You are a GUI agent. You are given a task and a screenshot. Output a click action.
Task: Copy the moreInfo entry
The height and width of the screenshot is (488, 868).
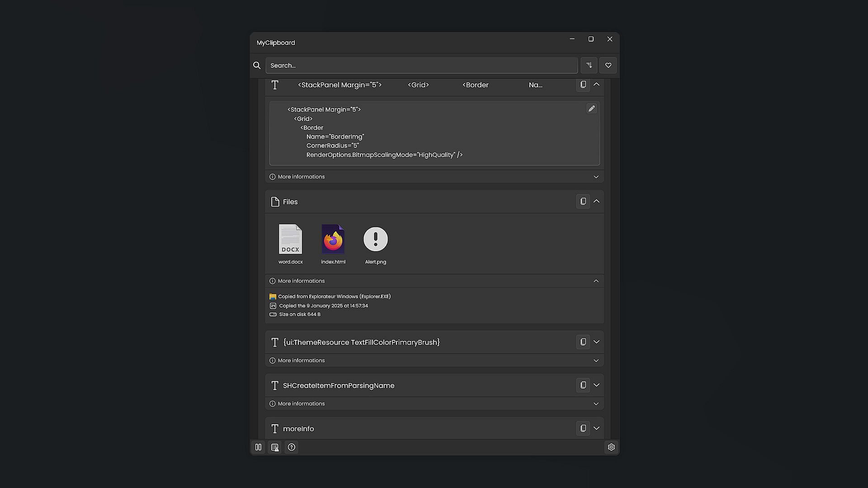(x=583, y=428)
